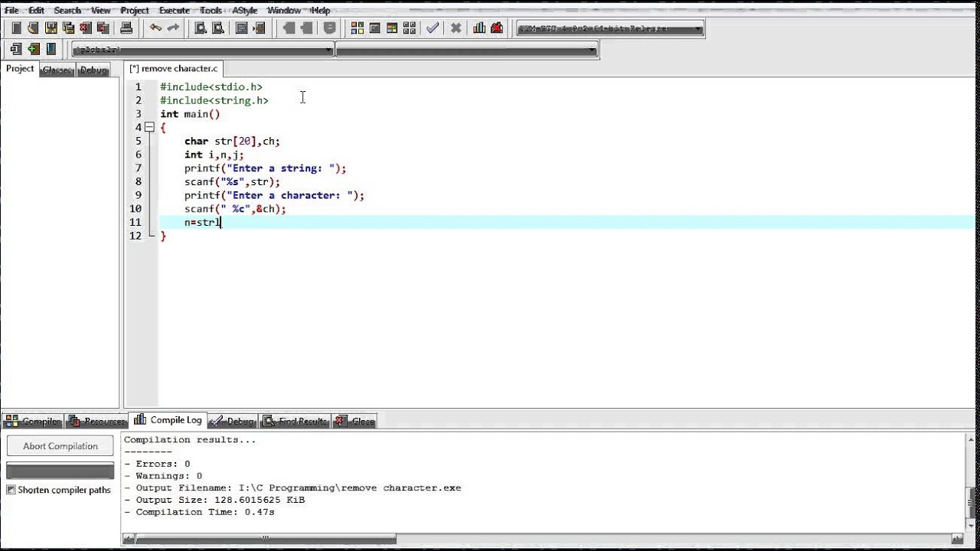Open Find with the magnifier icon
Viewport: 980px width, 551px height.
pyautogui.click(x=201, y=28)
